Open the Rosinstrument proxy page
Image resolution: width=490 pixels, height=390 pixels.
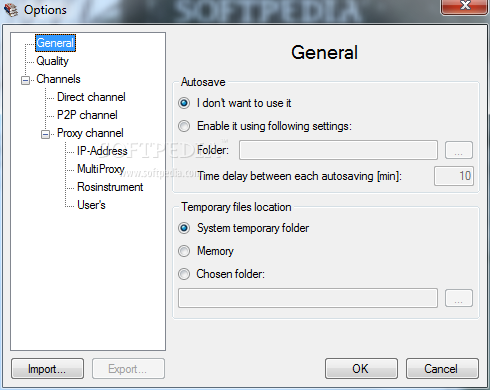[x=110, y=187]
